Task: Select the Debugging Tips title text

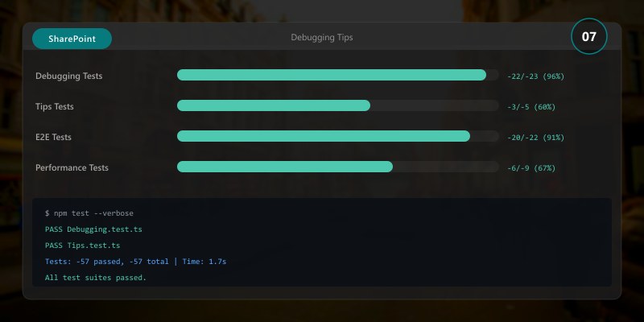Action: 321,37
